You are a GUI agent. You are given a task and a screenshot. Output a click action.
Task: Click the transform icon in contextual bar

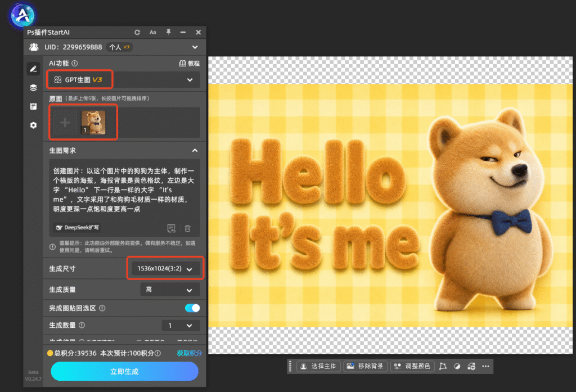point(443,366)
